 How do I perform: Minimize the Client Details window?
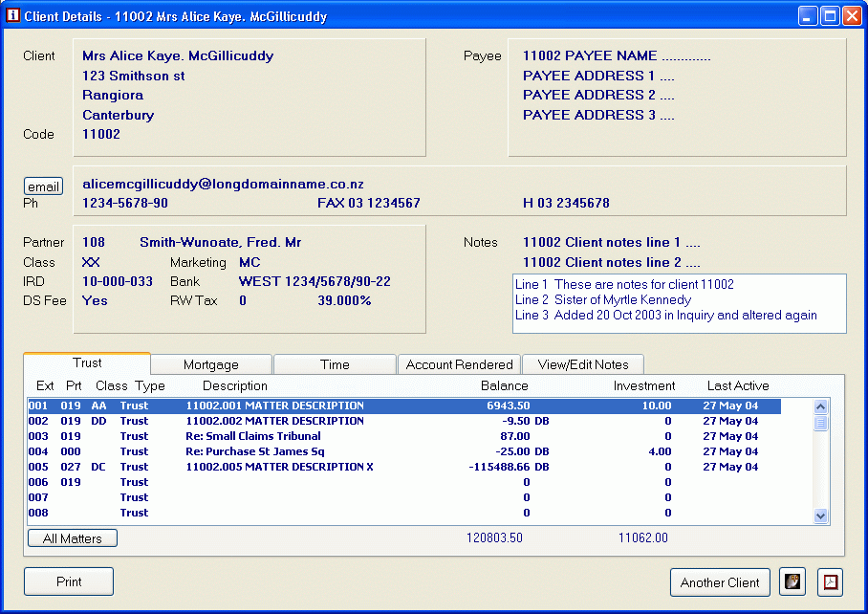click(809, 16)
